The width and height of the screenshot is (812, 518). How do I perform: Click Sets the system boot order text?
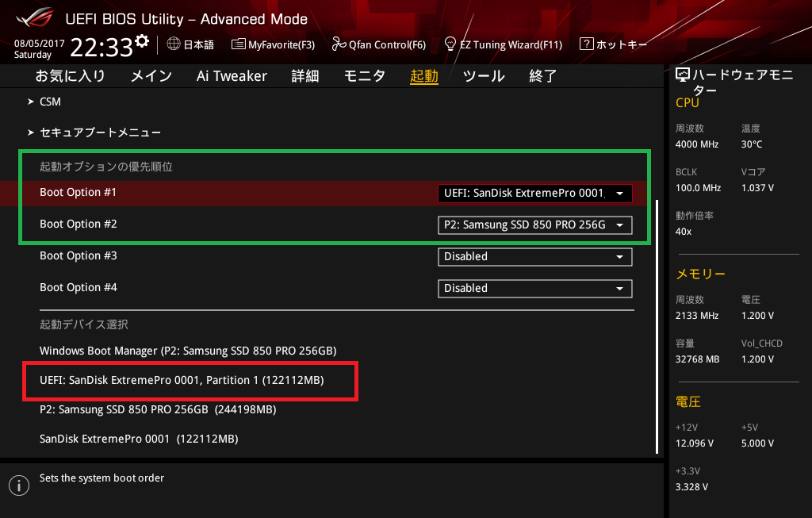[x=102, y=478]
